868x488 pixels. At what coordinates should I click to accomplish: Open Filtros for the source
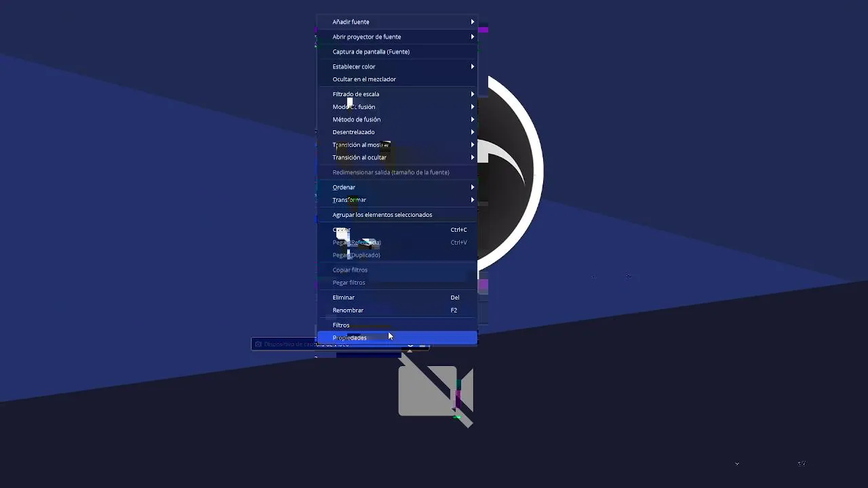[x=397, y=325]
